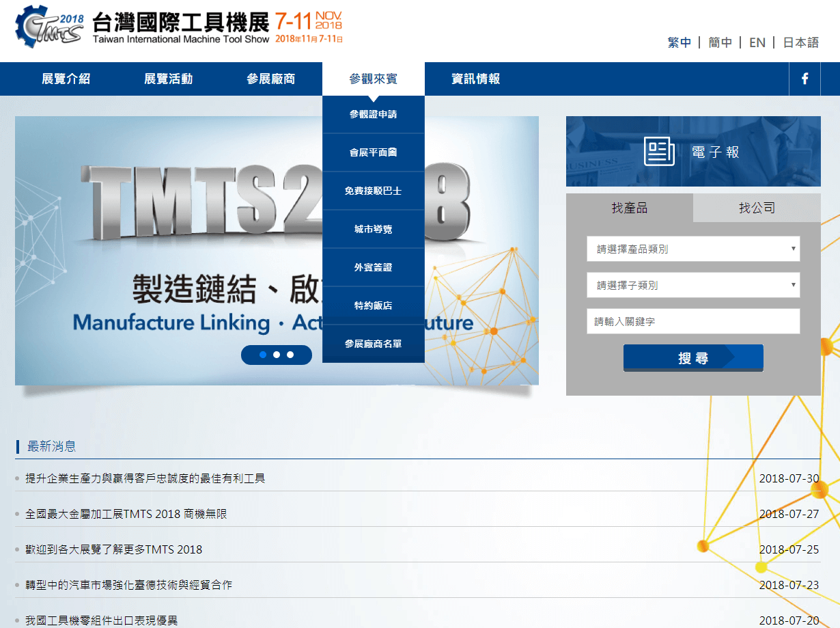
Task: Open the 免費接駁巴士 submenu entry
Action: 373,191
